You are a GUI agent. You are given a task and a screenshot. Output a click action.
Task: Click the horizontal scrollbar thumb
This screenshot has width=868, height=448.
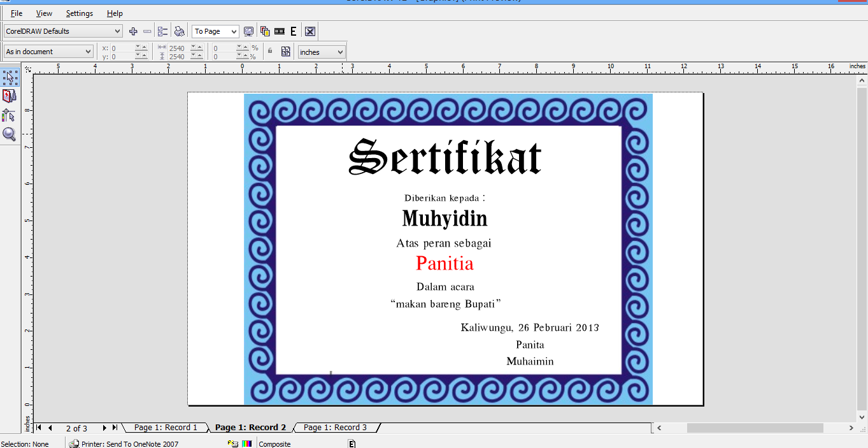tap(755, 428)
